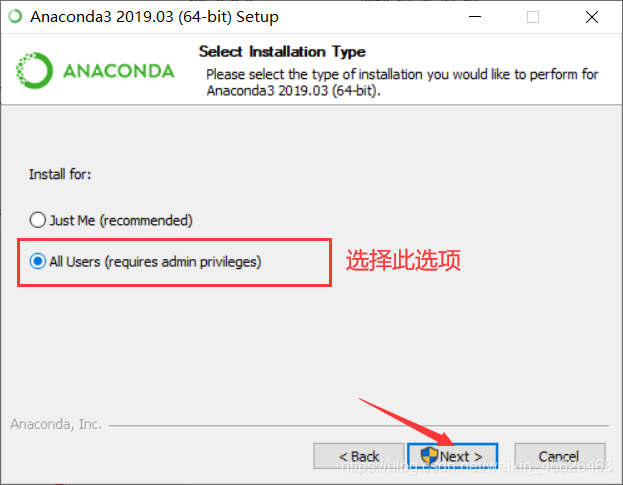623x485 pixels.
Task: Select the All Users radio button
Action: [x=38, y=261]
